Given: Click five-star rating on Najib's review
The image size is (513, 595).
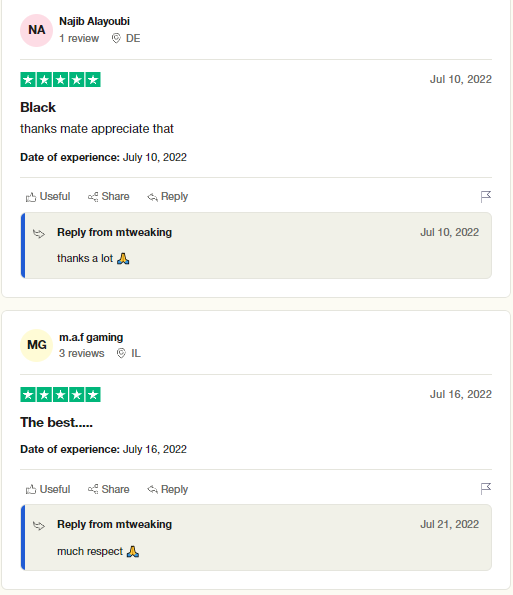Looking at the screenshot, I should point(60,80).
